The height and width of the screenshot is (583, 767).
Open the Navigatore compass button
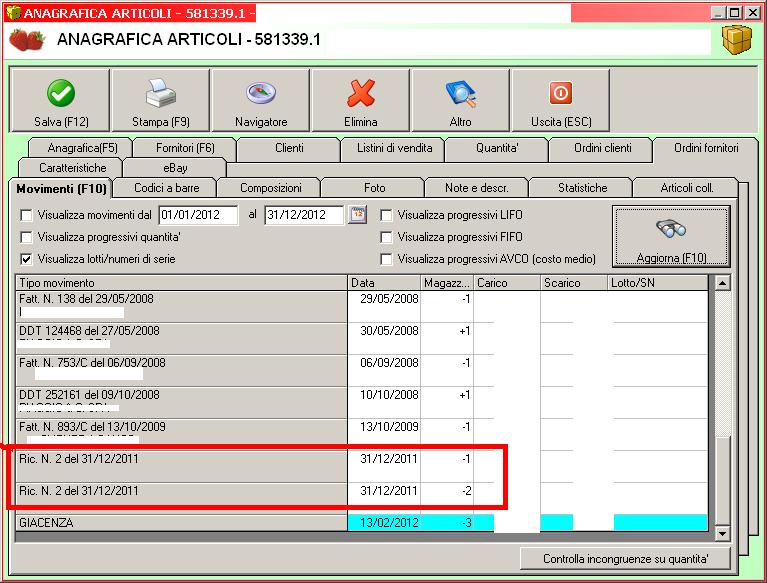click(x=261, y=101)
